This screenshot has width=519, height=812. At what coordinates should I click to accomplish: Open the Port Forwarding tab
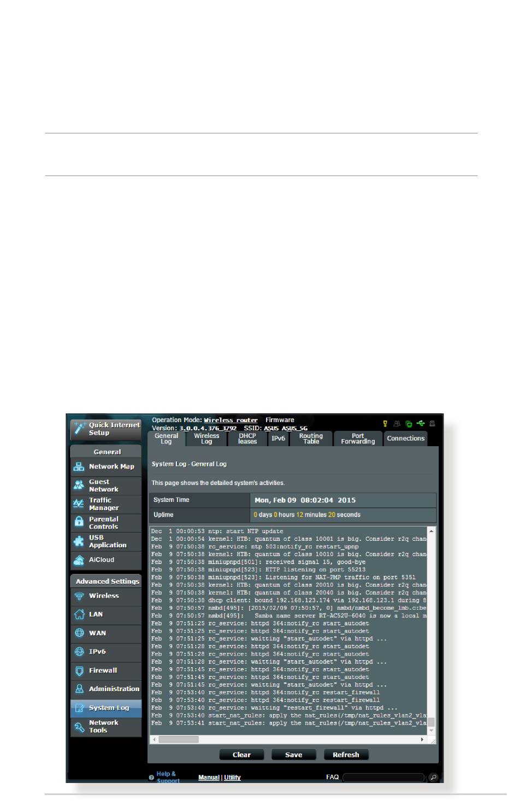click(x=358, y=439)
